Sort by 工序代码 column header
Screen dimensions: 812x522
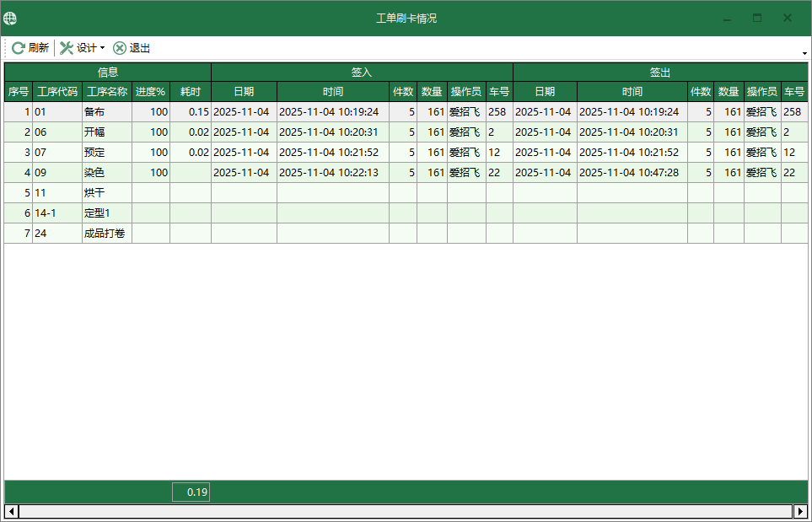[56, 92]
